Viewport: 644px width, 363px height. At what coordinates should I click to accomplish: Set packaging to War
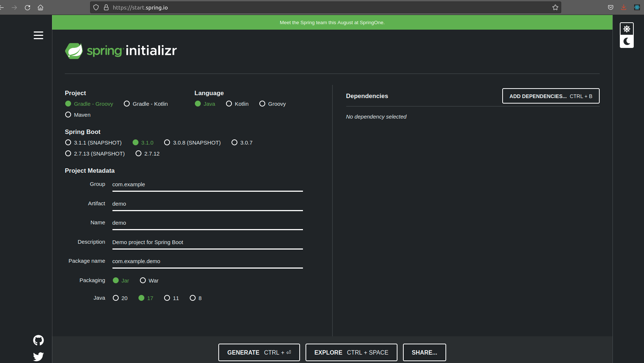coord(149,281)
